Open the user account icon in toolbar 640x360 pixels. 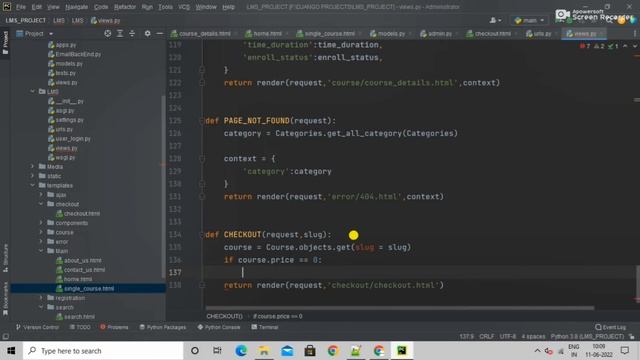(x=495, y=20)
